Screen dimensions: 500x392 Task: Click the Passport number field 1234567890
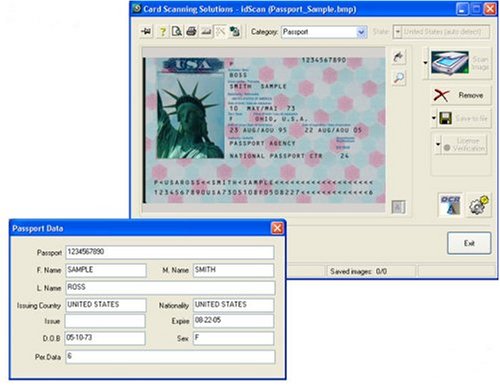pyautogui.click(x=170, y=252)
